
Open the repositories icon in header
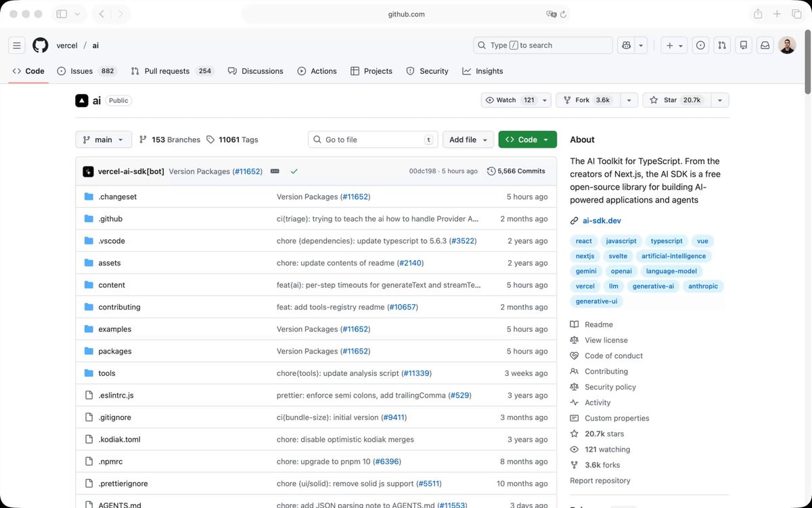tap(744, 45)
